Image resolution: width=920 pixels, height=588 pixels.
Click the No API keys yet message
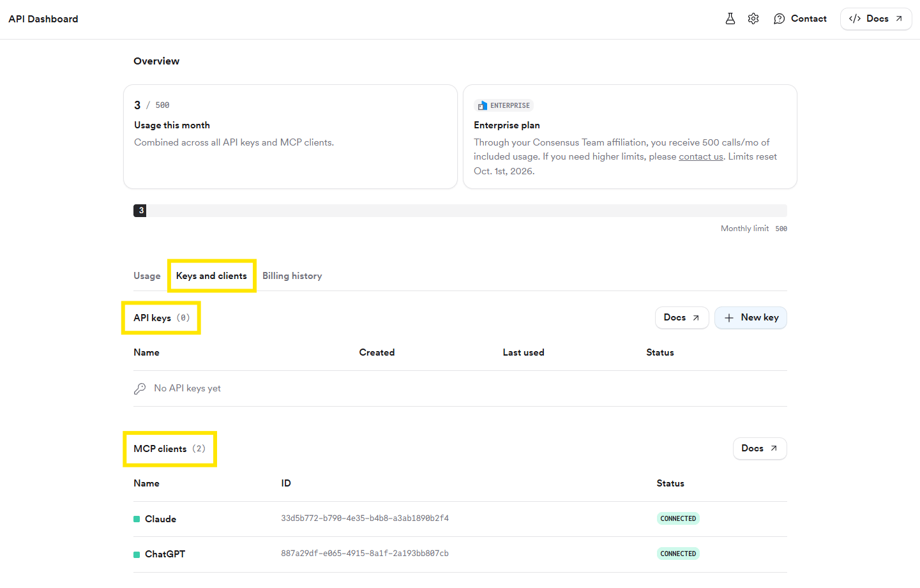187,388
